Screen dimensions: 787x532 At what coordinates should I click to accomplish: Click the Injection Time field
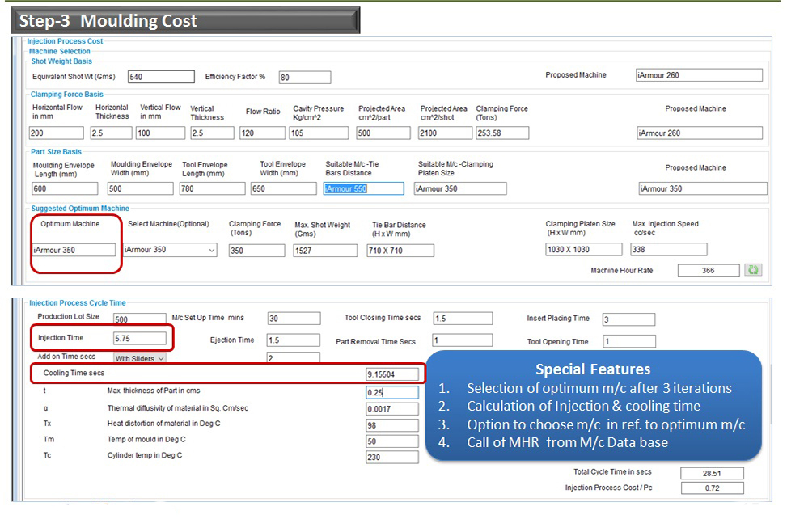click(140, 338)
